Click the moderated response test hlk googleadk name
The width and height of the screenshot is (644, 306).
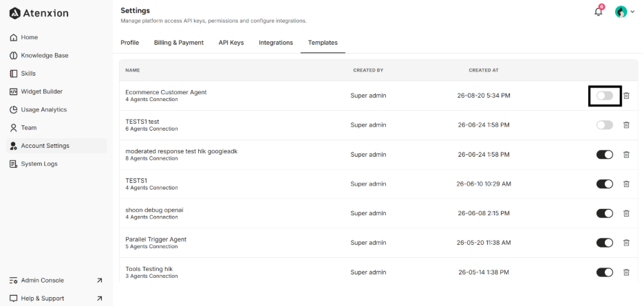click(182, 151)
